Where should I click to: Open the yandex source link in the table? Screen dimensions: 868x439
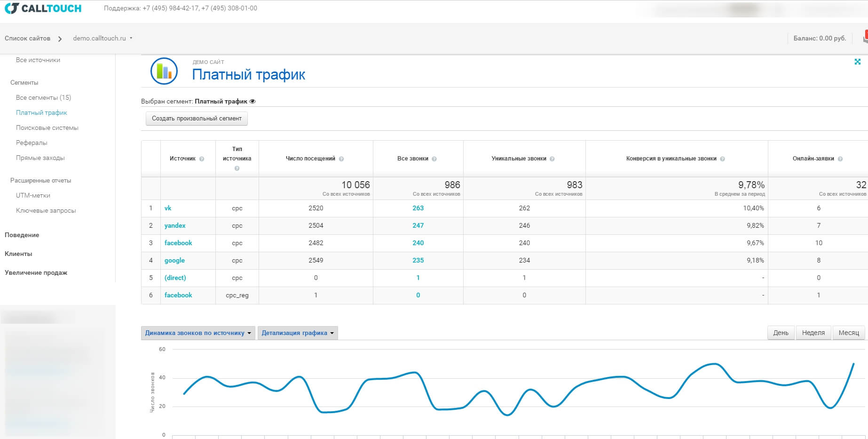175,225
